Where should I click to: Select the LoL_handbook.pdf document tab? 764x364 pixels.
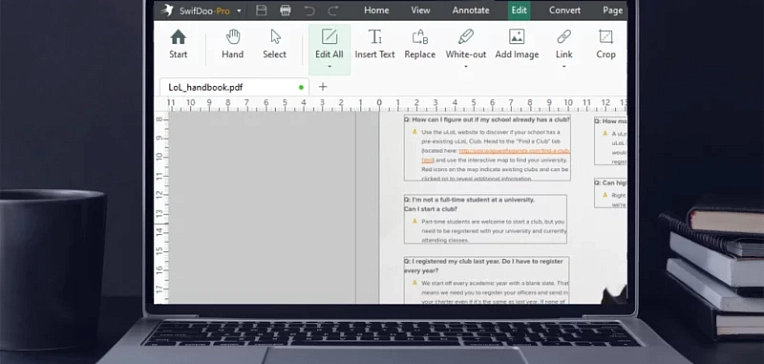(234, 87)
